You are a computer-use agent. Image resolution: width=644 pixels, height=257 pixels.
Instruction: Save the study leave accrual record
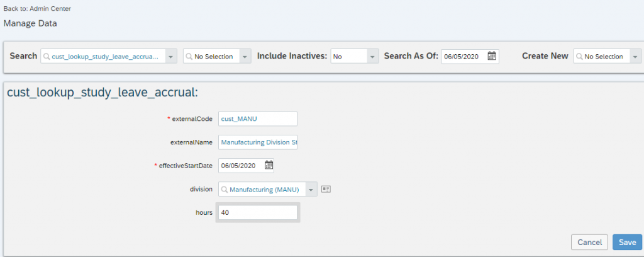[627, 242]
